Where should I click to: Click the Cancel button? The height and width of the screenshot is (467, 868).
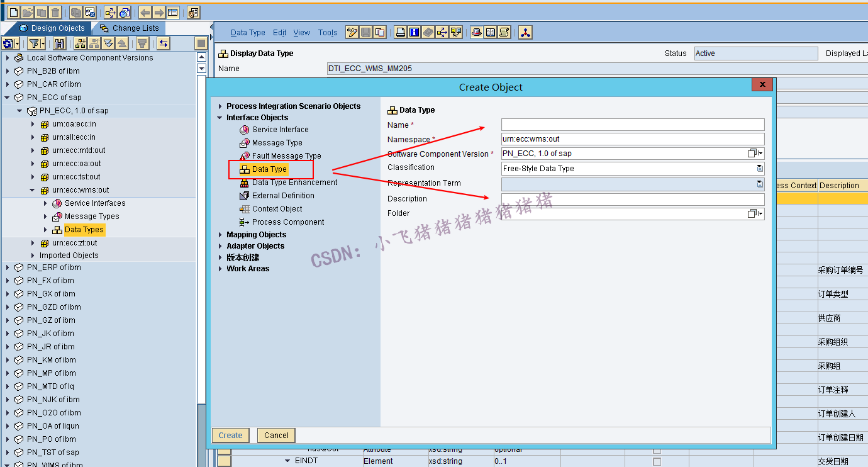[x=276, y=436]
